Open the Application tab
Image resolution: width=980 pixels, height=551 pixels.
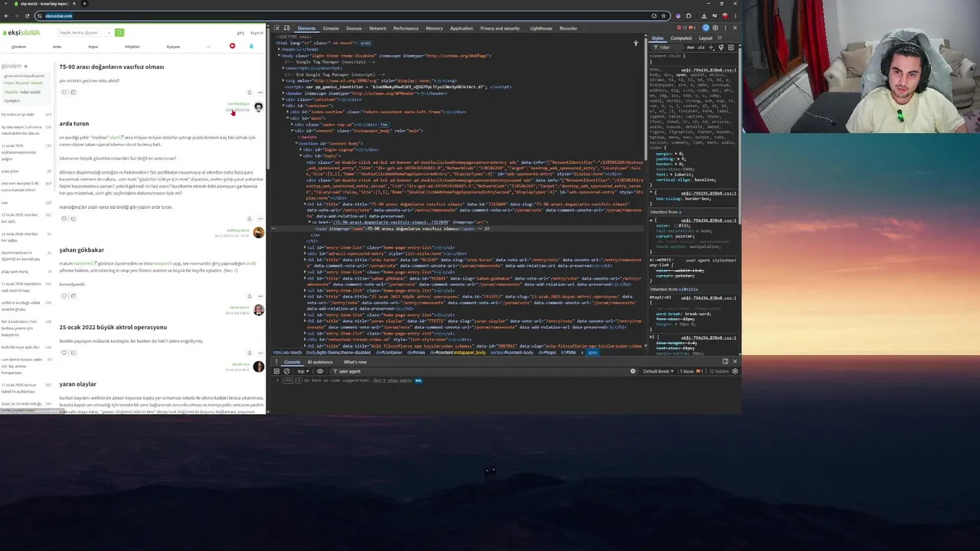pyautogui.click(x=462, y=28)
